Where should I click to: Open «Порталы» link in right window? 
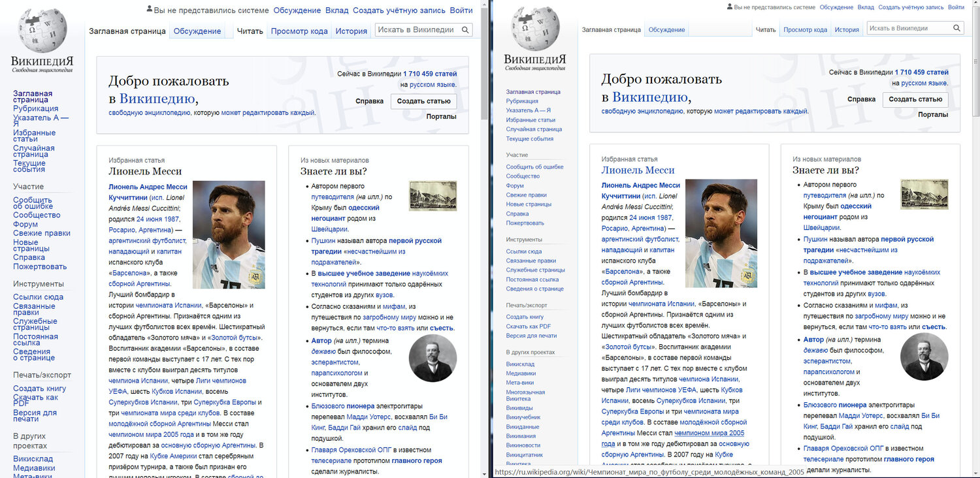pos(933,114)
